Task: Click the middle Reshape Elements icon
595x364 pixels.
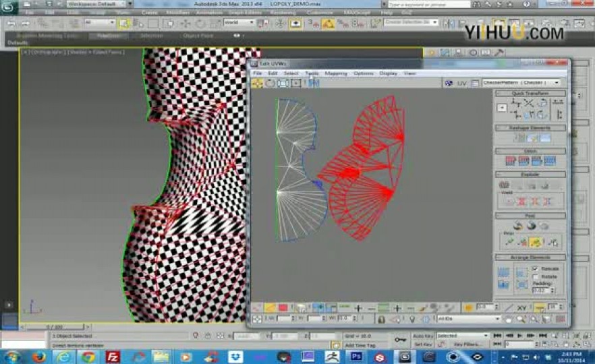Action: coord(532,138)
